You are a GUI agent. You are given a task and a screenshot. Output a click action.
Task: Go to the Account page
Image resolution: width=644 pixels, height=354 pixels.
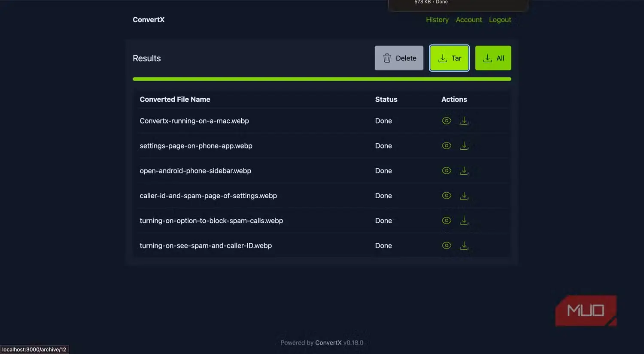point(469,20)
